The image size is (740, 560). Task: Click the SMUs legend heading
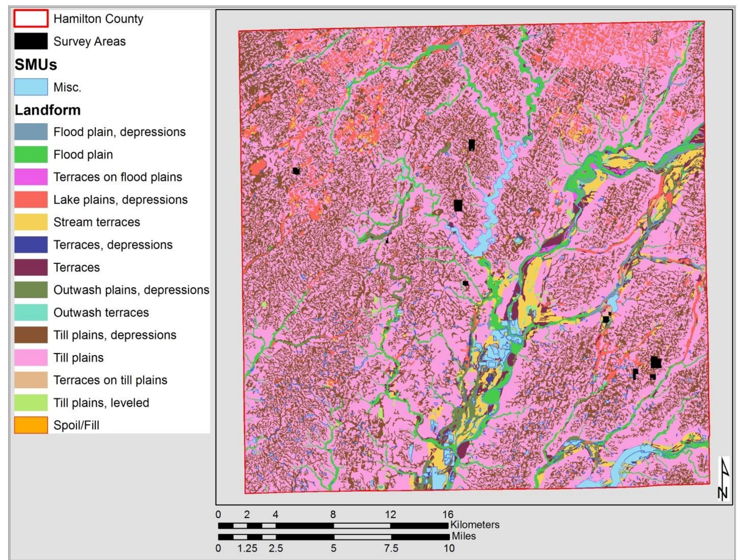click(x=36, y=65)
